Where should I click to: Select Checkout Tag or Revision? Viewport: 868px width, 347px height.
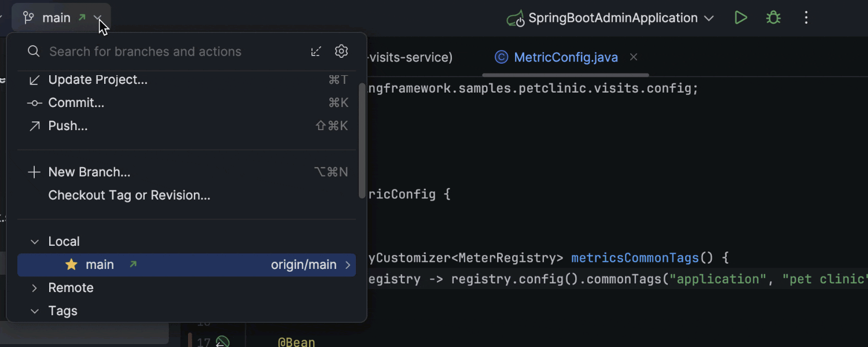pyautogui.click(x=128, y=195)
